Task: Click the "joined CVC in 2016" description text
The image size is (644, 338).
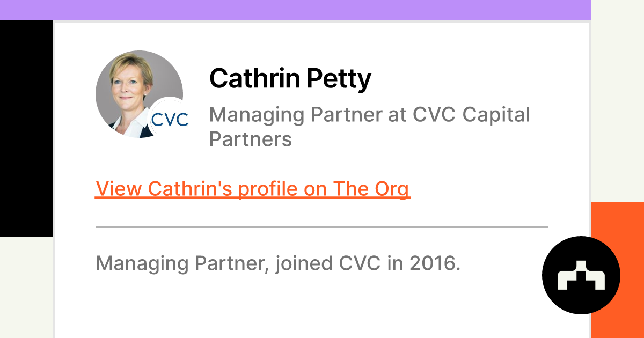Action: 368,263
